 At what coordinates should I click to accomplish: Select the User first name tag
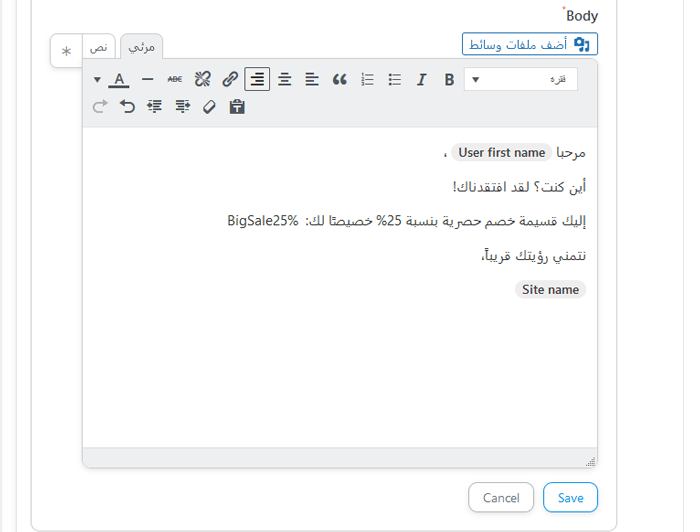(501, 153)
